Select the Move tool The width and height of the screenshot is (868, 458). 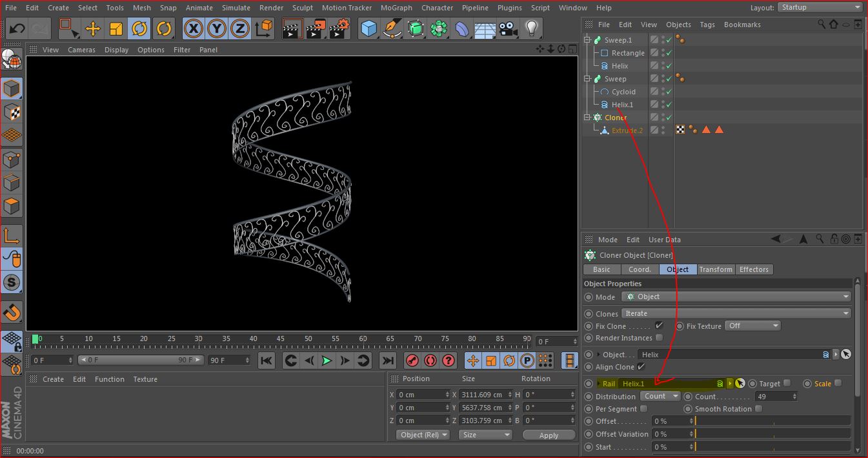[92, 28]
